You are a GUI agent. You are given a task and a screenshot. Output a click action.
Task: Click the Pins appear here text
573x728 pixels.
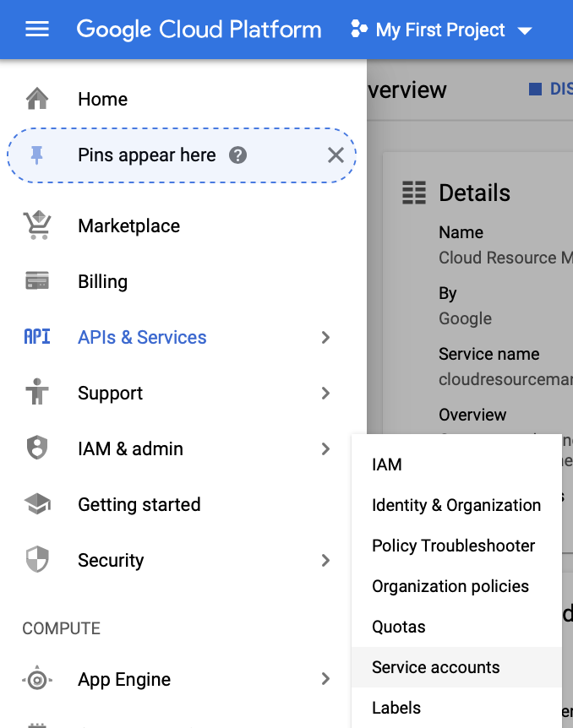point(147,155)
